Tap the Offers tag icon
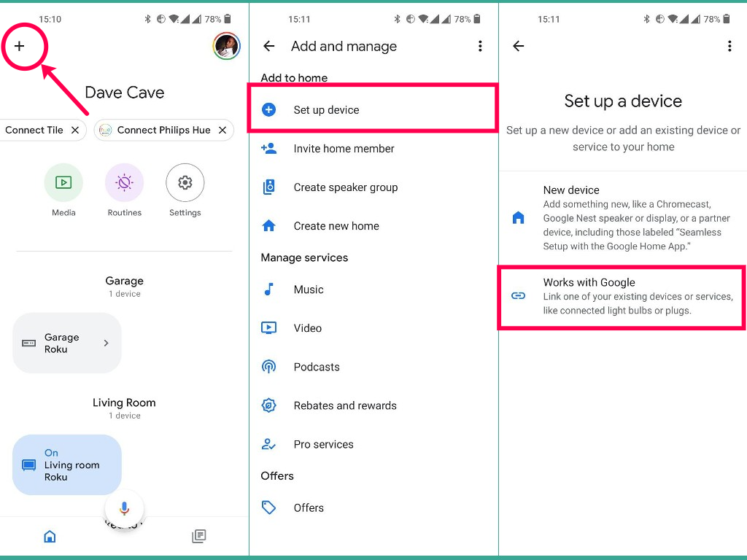This screenshot has width=747, height=560. (x=268, y=507)
